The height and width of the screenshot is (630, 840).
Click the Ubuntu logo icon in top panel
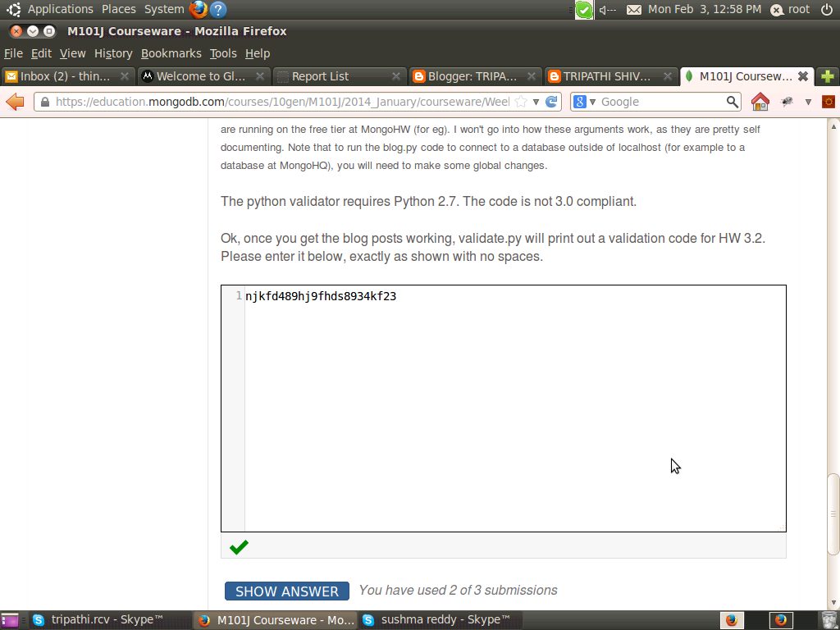[x=13, y=9]
